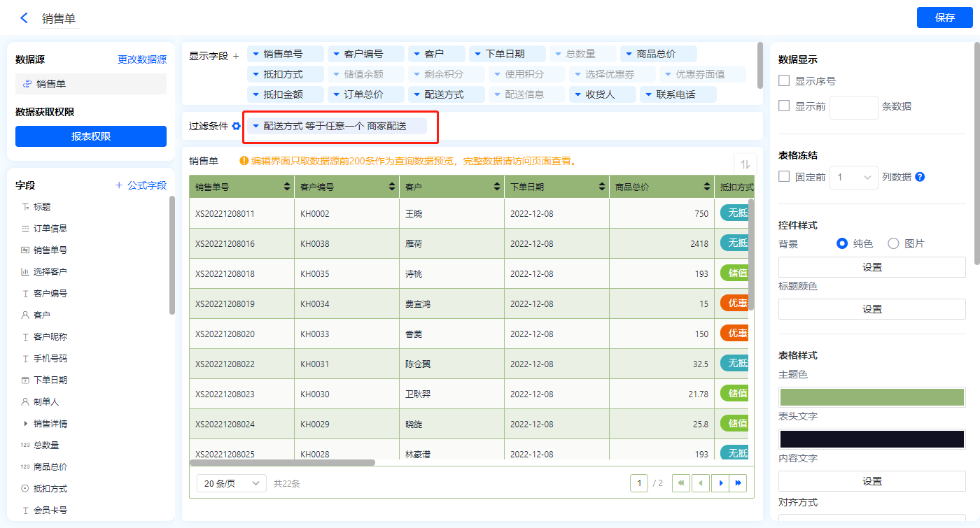Click the sort toggle icon above the table
980x528 pixels.
[745, 164]
